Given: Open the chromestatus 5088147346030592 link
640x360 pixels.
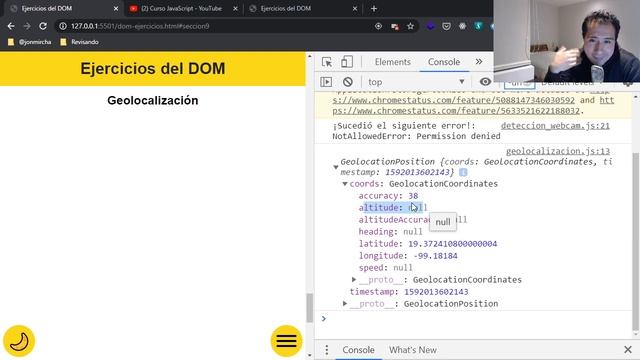Looking at the screenshot, I should pyautogui.click(x=453, y=100).
